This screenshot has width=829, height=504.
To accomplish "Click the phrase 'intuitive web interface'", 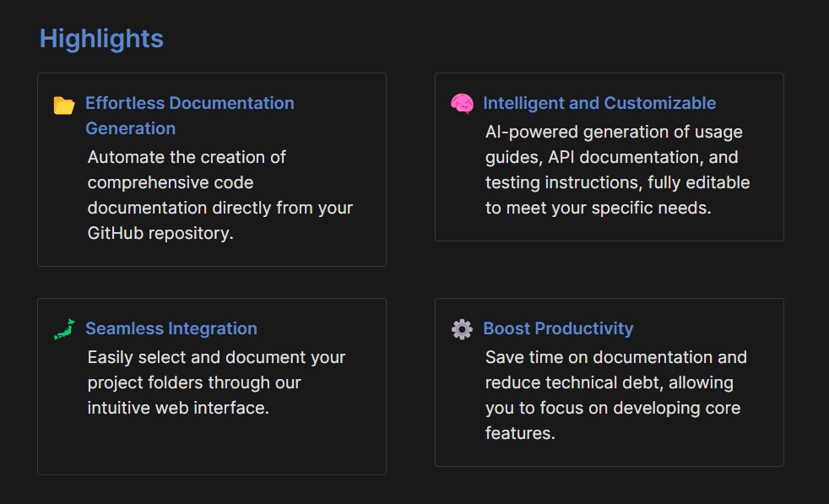I will [x=177, y=408].
